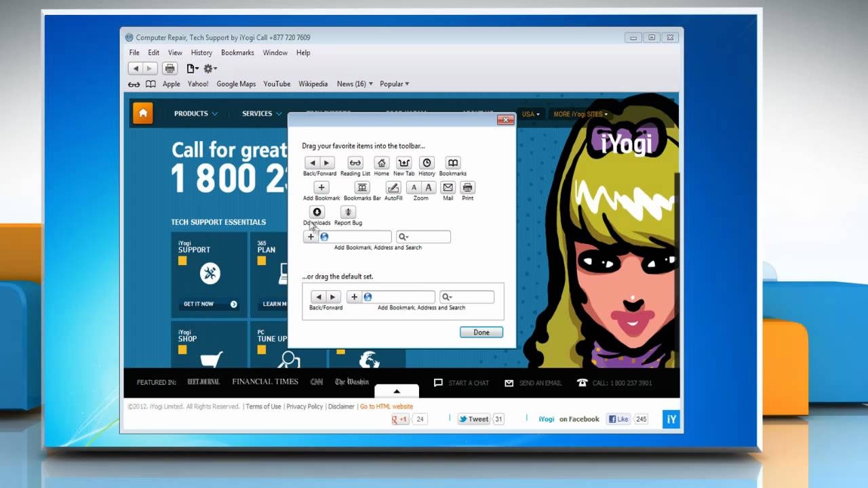The height and width of the screenshot is (488, 868).
Task: Click the Add Bookmark plus icon
Action: coord(321,188)
